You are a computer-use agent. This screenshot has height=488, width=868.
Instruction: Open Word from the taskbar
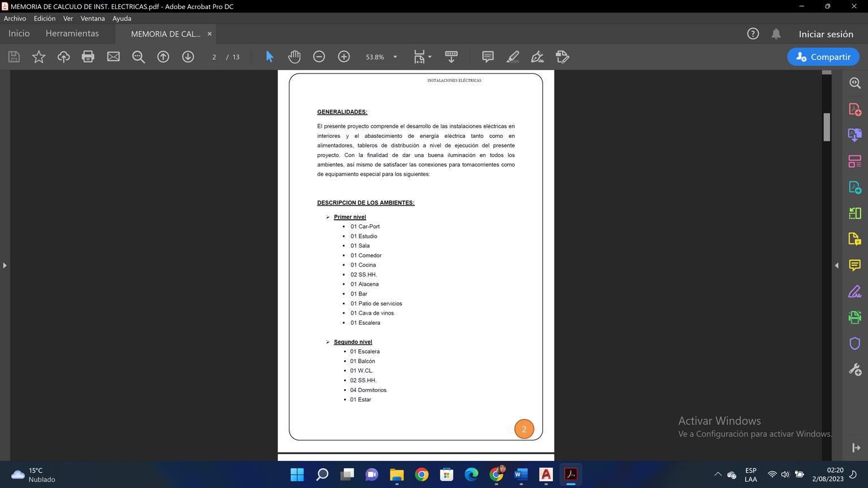coord(521,474)
